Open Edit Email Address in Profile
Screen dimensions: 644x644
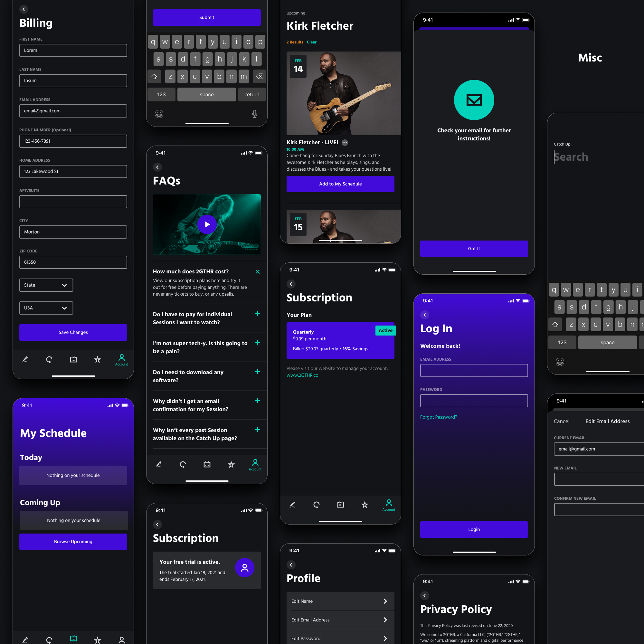coord(340,620)
